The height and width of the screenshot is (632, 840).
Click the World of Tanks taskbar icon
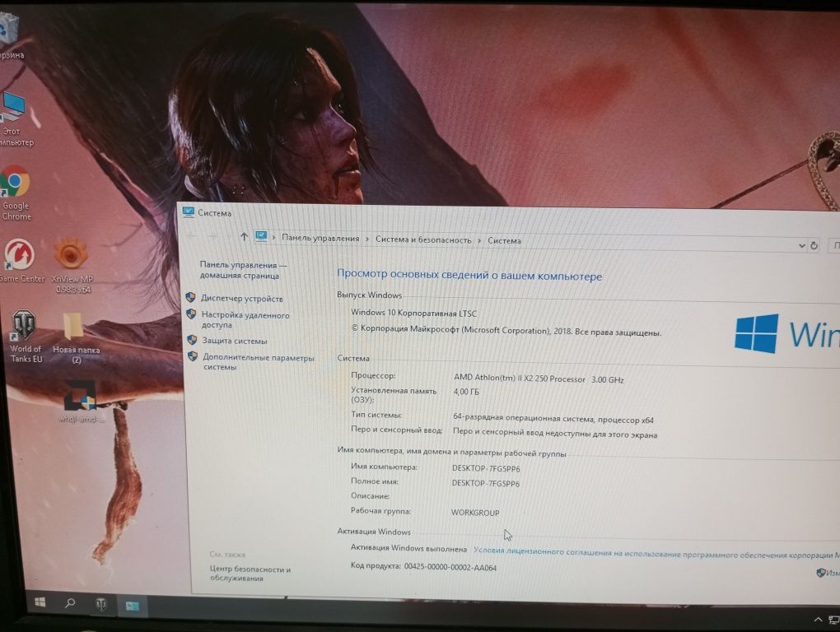coord(100,604)
